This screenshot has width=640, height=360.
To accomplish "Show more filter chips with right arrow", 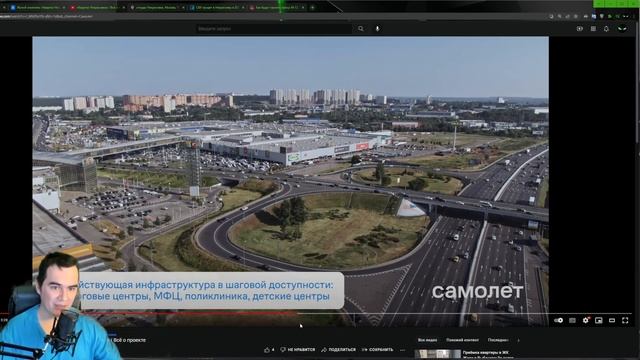I will coord(519,340).
